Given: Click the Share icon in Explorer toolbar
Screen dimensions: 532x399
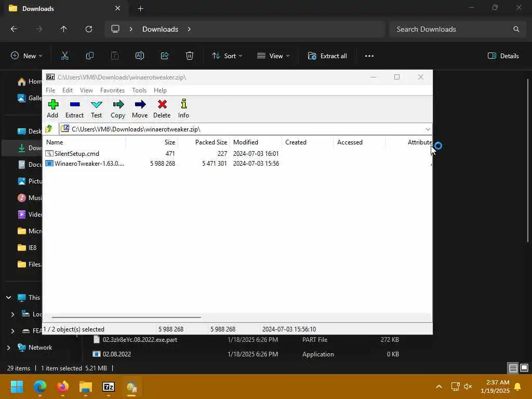Looking at the screenshot, I should [165, 56].
